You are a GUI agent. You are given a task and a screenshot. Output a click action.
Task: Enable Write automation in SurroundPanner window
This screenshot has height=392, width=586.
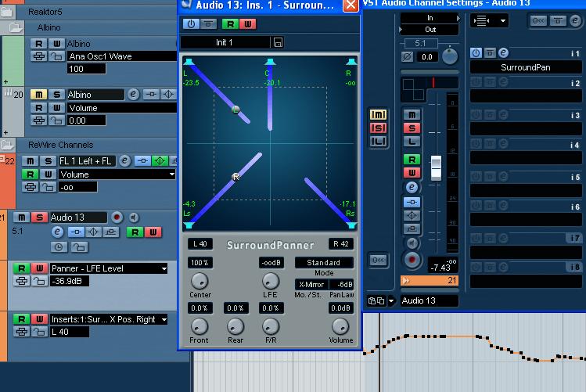pos(247,24)
